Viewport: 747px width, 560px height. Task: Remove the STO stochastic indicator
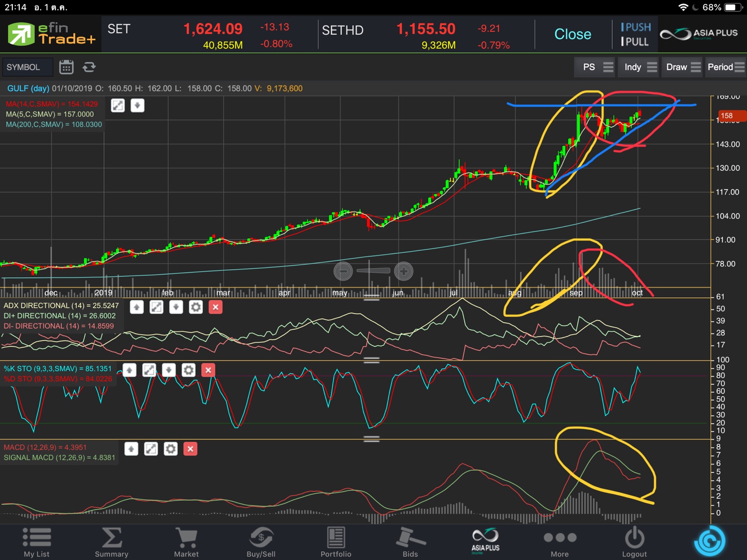click(208, 370)
